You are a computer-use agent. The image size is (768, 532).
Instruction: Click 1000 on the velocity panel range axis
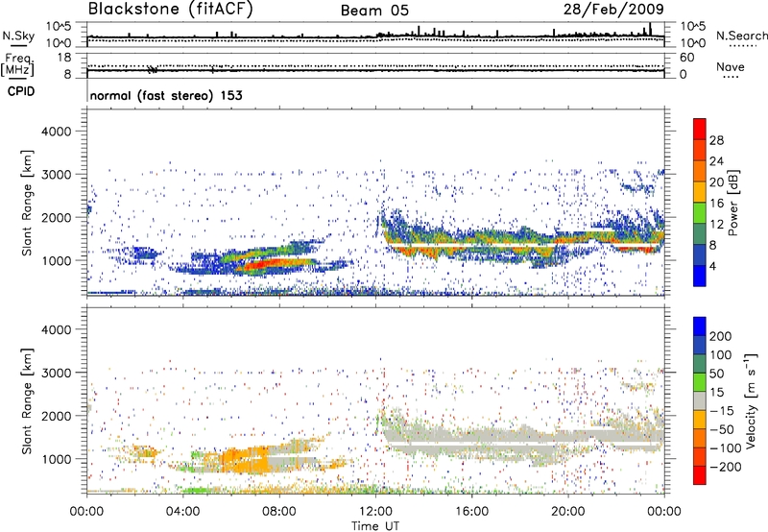(57, 459)
